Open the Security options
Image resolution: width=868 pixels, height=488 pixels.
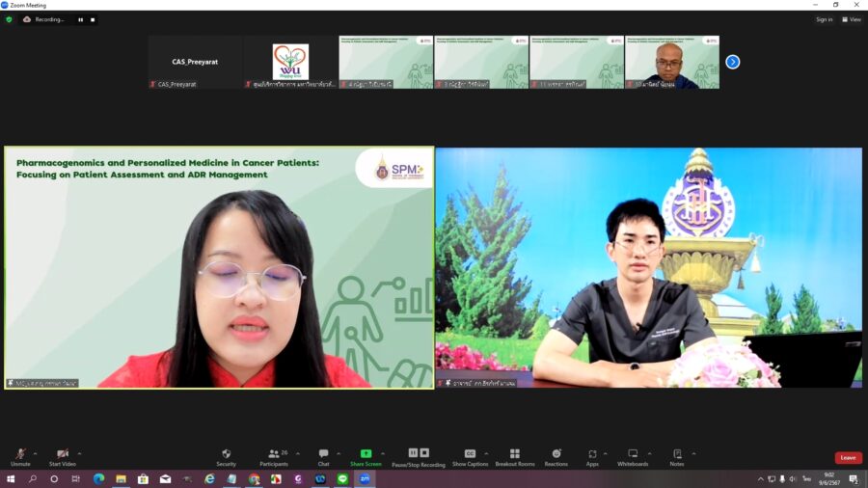(226, 456)
